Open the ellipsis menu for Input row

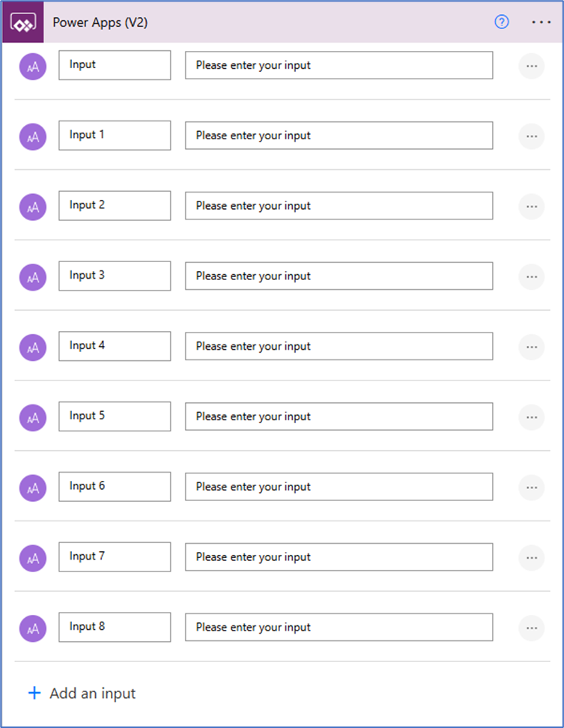tap(532, 67)
